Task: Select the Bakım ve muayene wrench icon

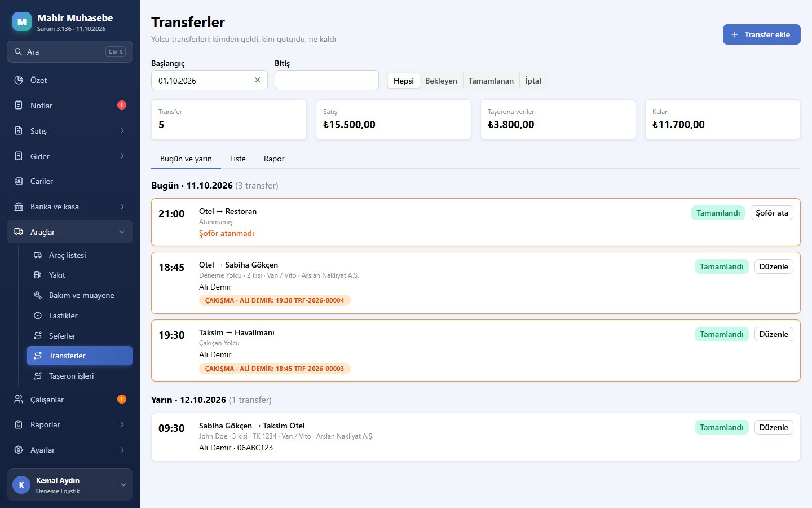Action: pyautogui.click(x=38, y=295)
